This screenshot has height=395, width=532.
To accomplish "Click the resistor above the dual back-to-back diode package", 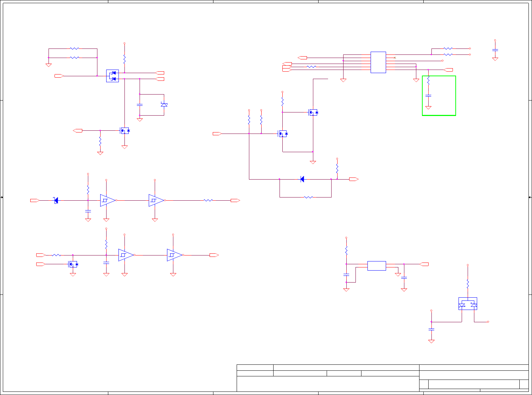I will pos(468,284).
